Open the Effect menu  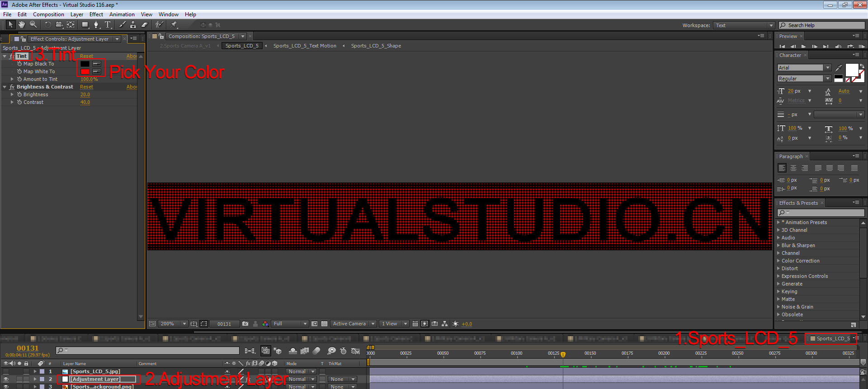point(96,14)
